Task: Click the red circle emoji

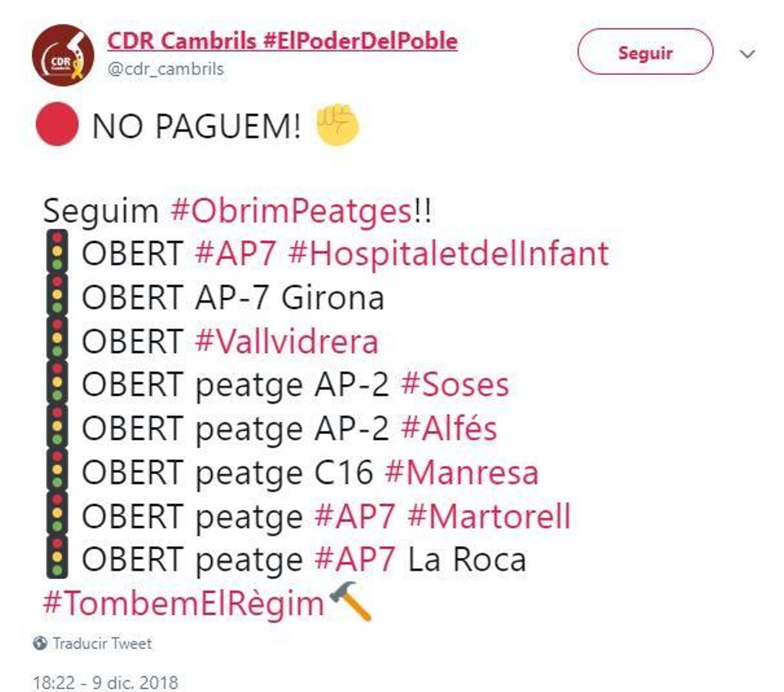Action: pyautogui.click(x=57, y=124)
